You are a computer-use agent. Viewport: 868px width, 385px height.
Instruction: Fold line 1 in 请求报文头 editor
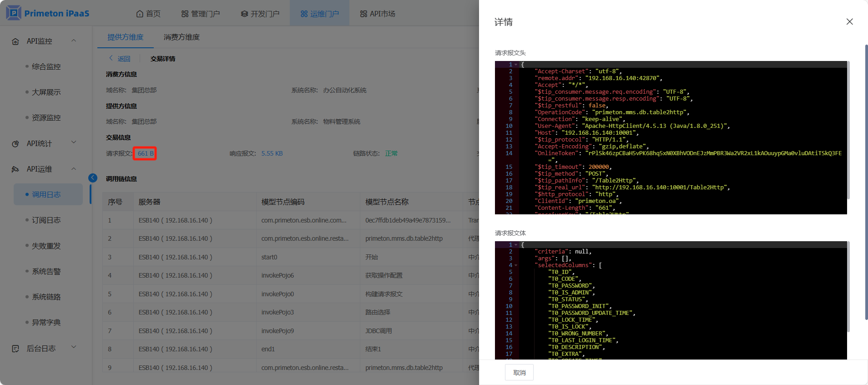(x=516, y=65)
